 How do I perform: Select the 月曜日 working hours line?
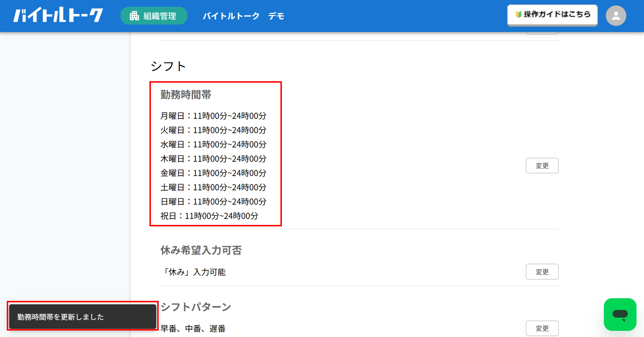point(213,116)
